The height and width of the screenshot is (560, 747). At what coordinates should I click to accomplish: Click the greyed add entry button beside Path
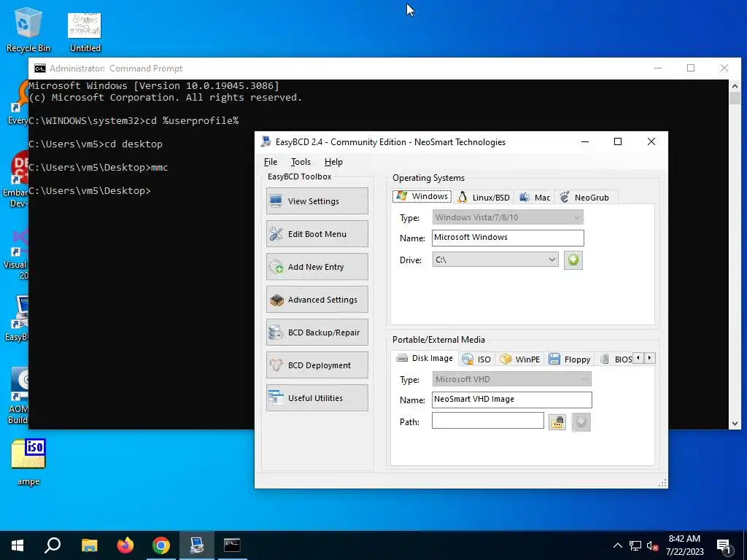click(x=581, y=422)
